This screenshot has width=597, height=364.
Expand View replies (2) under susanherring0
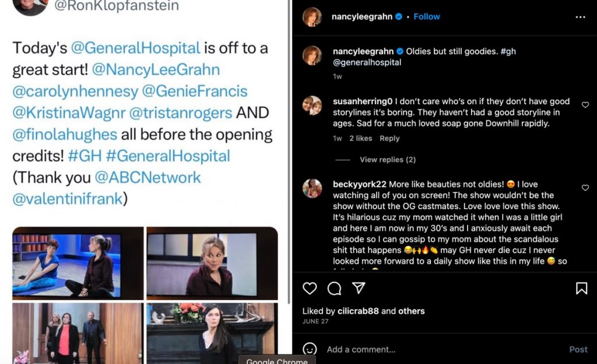point(388,160)
